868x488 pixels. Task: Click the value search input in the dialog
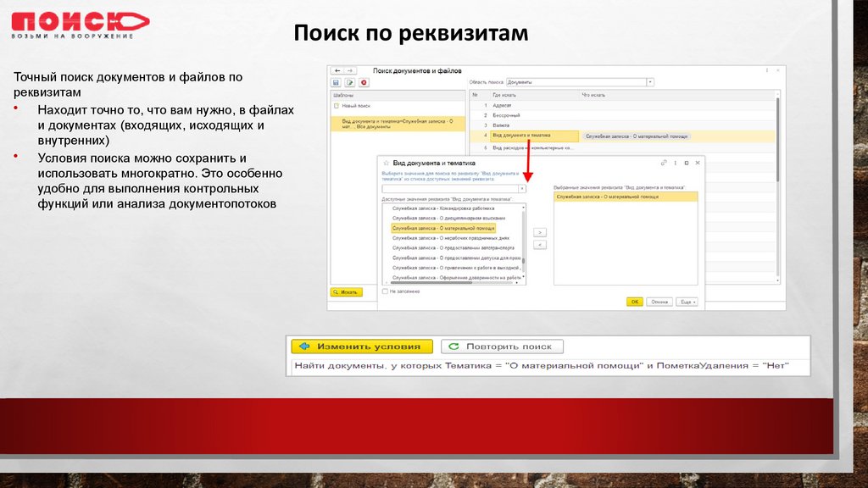pyautogui.click(x=449, y=189)
